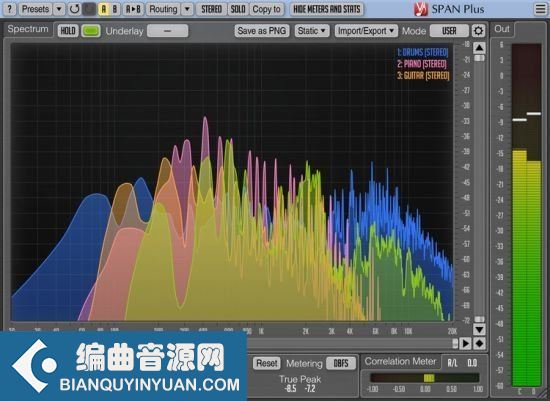Click the Copy to button
The height and width of the screenshot is (401, 550).
click(267, 9)
